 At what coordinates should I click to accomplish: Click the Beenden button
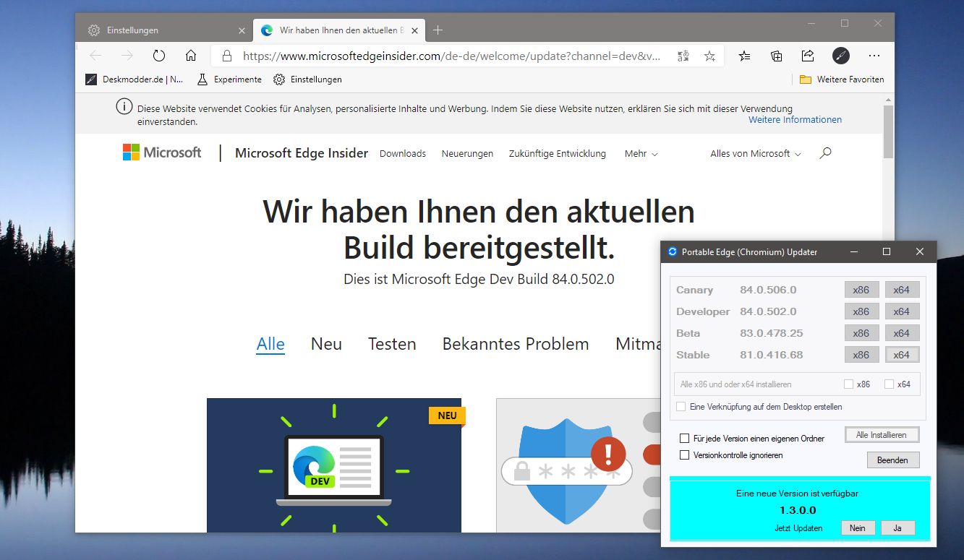(892, 460)
